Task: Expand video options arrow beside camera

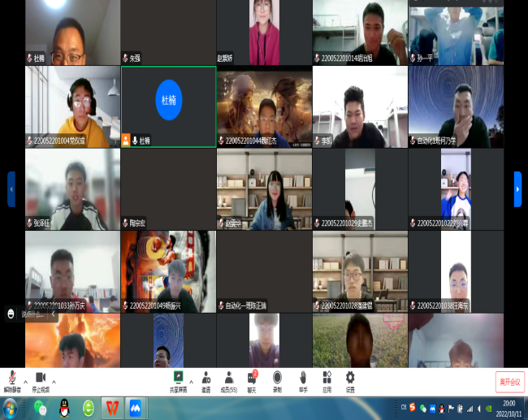Action: tap(54, 380)
